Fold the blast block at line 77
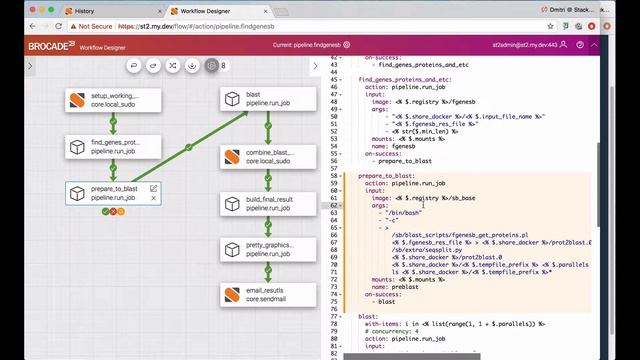The image size is (640, 360). click(340, 316)
